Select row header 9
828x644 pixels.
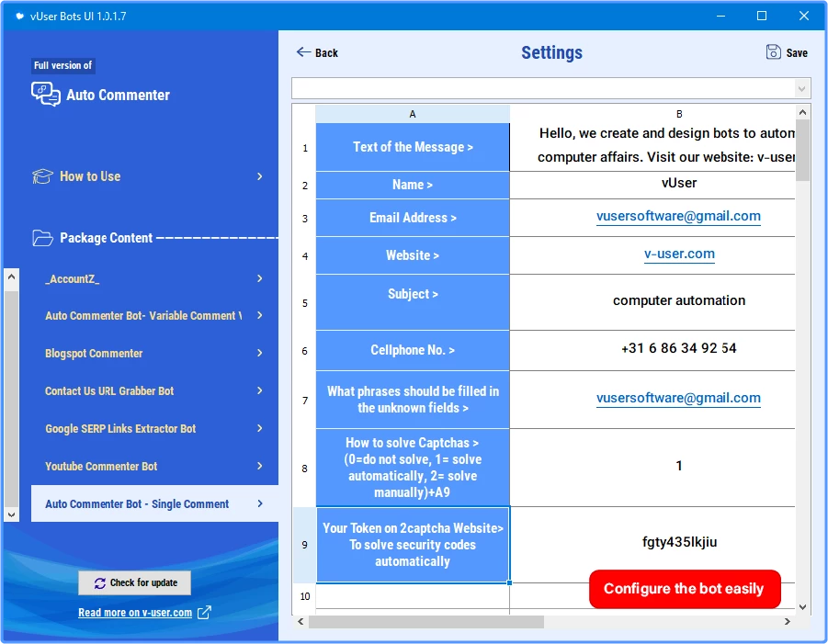[305, 545]
